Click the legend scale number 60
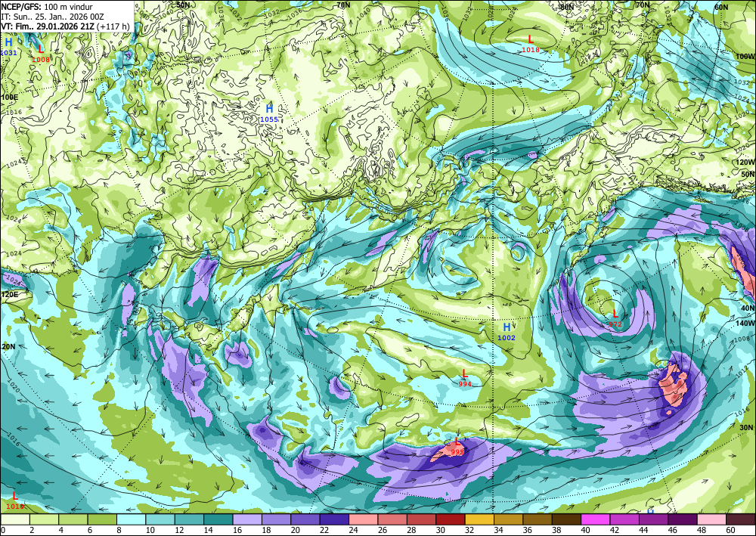756x536 pixels. pyautogui.click(x=730, y=530)
